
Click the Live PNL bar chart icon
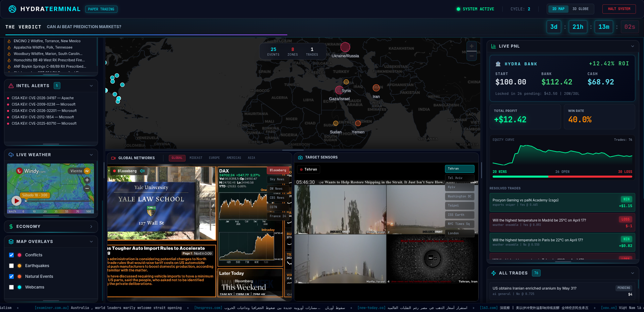pos(494,46)
